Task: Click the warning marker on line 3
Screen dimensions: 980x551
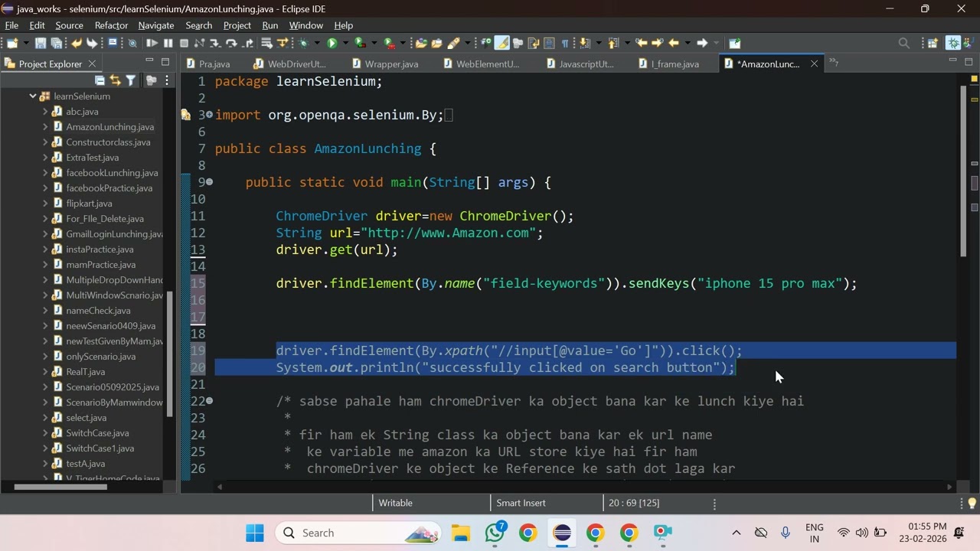Action: [x=185, y=115]
